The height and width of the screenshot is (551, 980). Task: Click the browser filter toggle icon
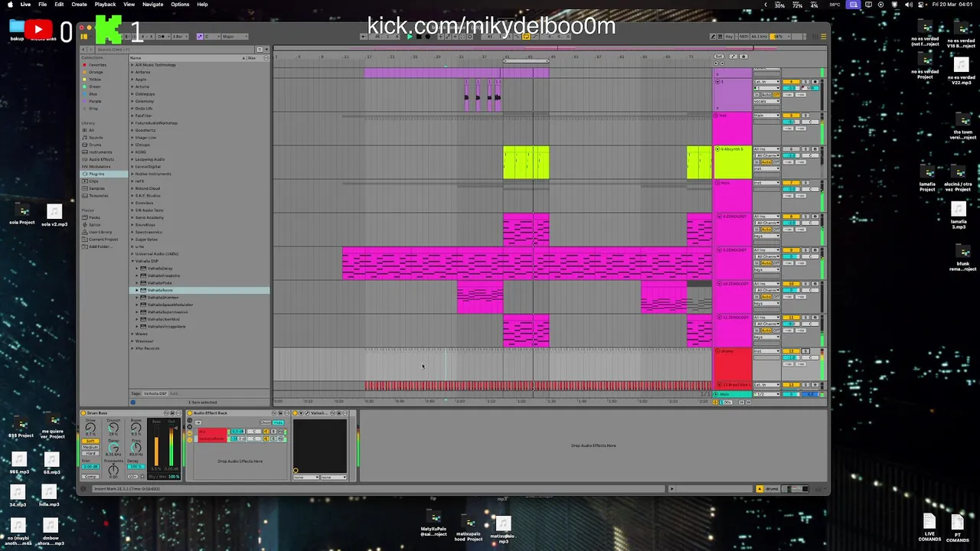pos(260,50)
